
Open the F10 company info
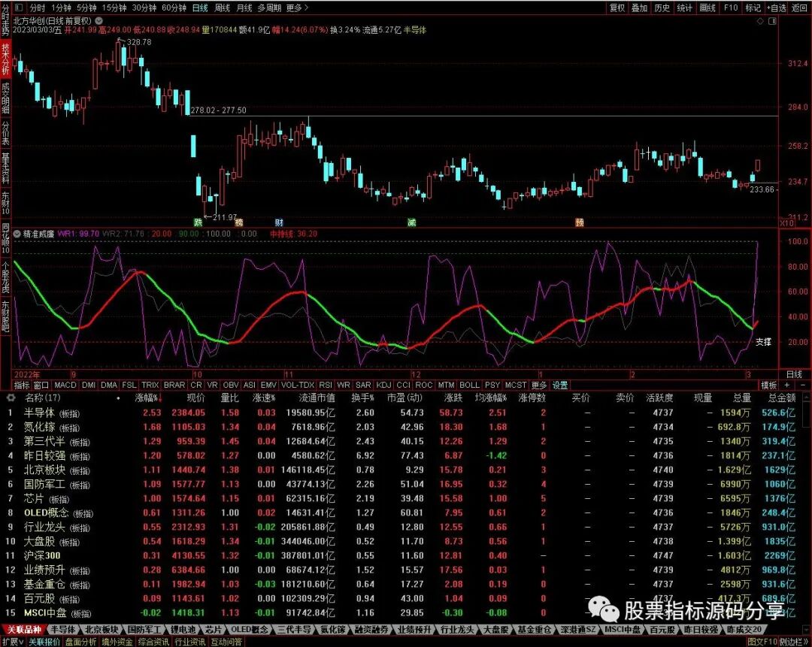coord(731,8)
